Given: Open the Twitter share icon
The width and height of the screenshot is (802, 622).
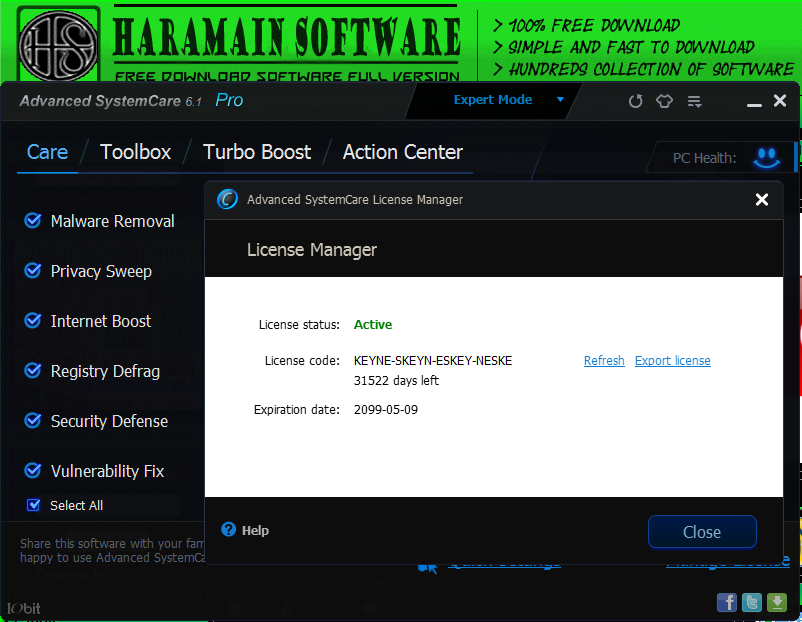Looking at the screenshot, I should 751,603.
